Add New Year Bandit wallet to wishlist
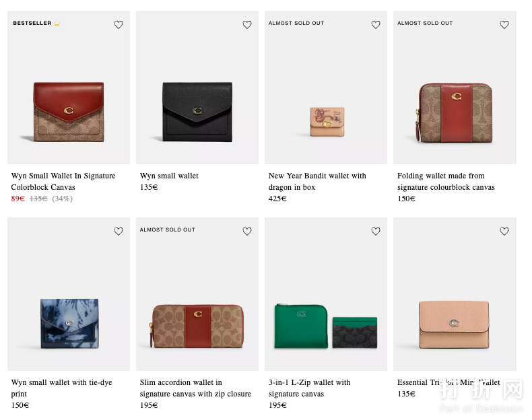This screenshot has height=420, width=532. [x=376, y=25]
